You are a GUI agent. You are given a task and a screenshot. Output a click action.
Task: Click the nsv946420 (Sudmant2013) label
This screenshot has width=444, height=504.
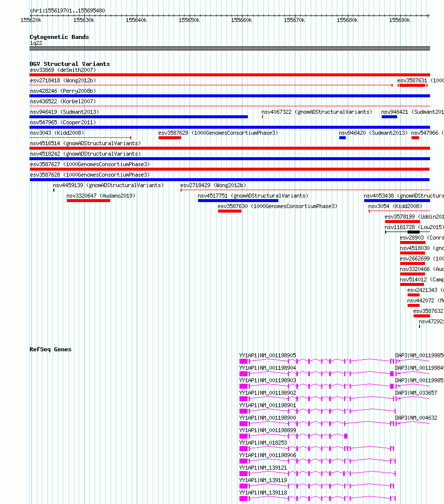[x=373, y=133]
